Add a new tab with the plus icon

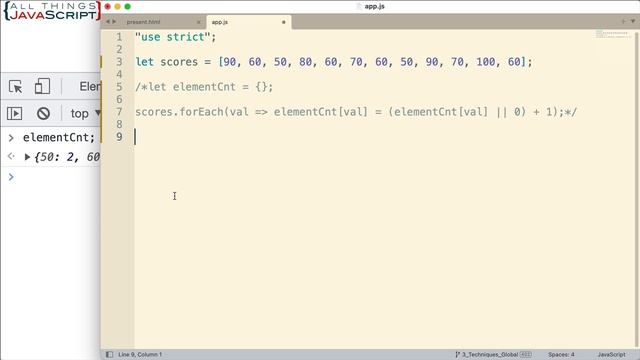coord(623,21)
